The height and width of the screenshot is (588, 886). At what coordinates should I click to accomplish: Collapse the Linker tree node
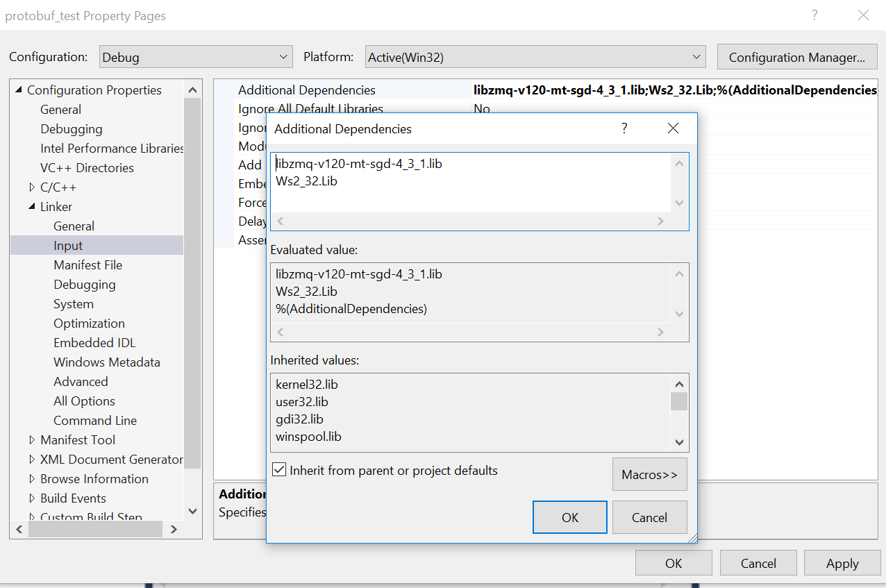pos(32,207)
